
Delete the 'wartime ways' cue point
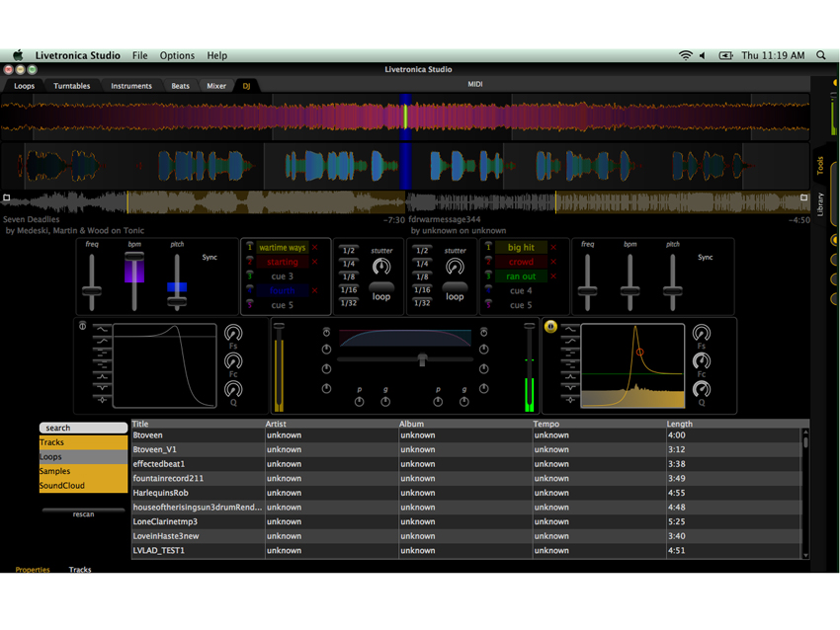(314, 247)
